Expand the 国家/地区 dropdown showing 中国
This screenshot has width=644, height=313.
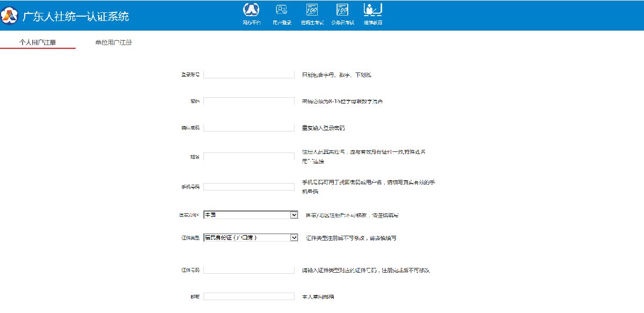click(x=250, y=215)
